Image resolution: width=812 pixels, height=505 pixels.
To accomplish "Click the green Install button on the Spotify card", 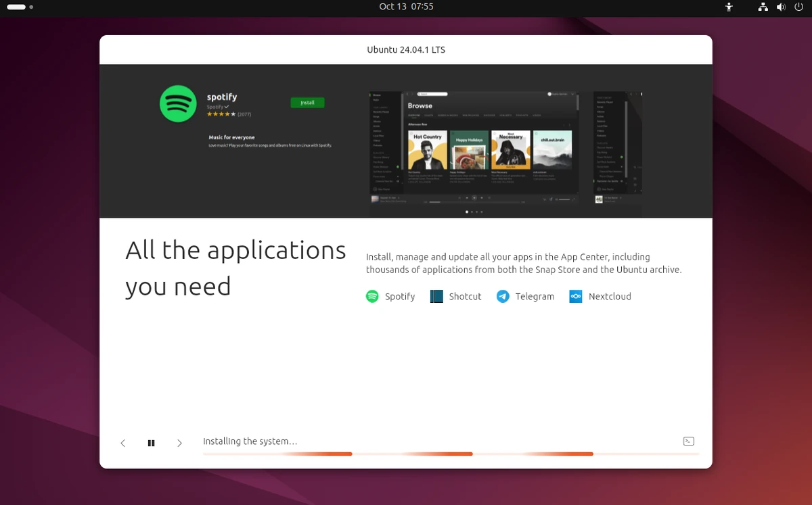I will [x=307, y=102].
